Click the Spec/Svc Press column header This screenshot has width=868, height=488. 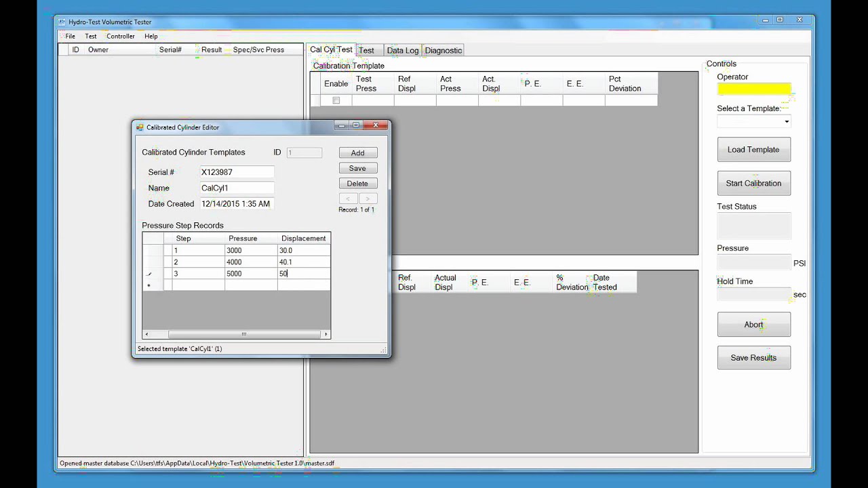[267, 49]
